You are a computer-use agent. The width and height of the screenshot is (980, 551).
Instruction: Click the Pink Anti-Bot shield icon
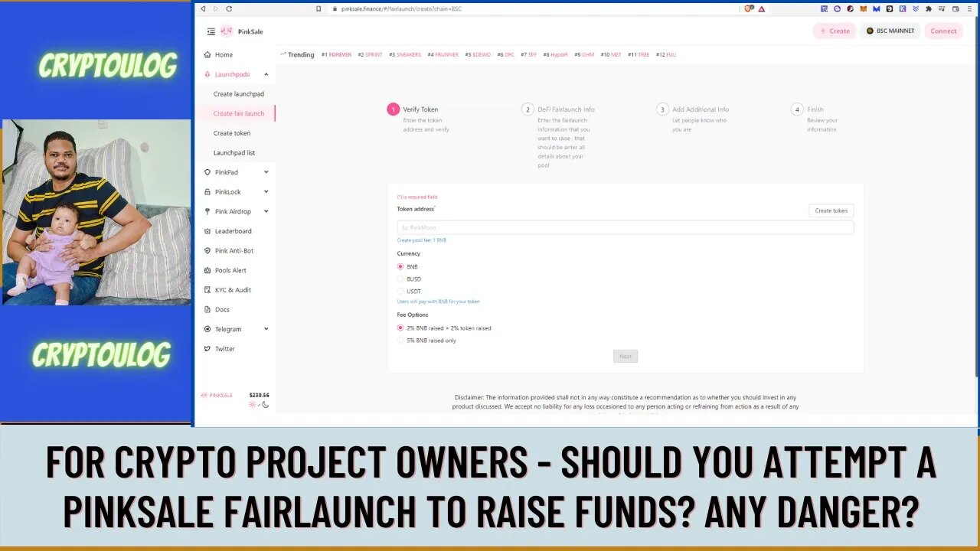(x=207, y=251)
